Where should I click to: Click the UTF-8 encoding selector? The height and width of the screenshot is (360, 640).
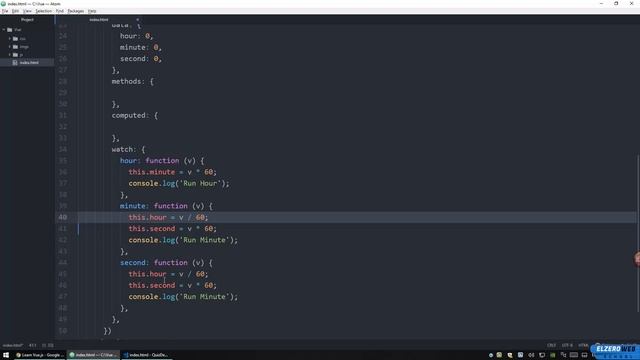pos(567,345)
